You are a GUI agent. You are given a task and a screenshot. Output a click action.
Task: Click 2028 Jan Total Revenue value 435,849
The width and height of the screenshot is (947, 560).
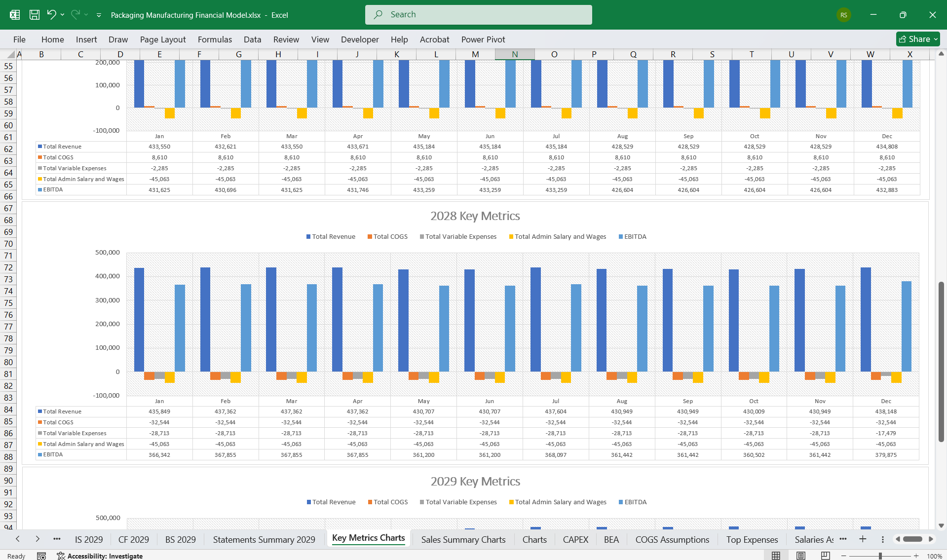pyautogui.click(x=159, y=411)
